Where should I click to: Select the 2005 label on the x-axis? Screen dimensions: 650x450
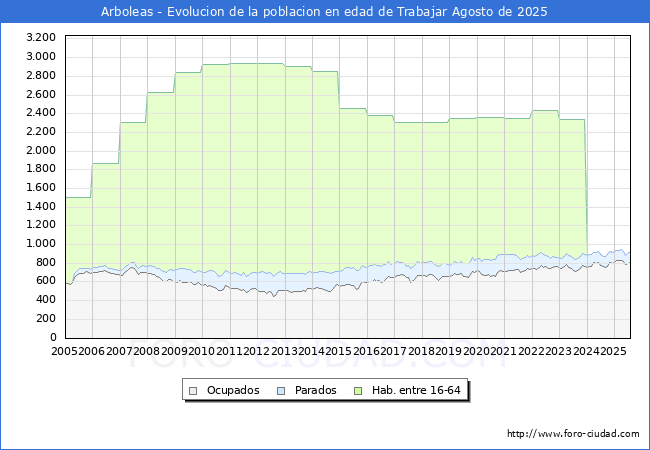click(x=64, y=351)
